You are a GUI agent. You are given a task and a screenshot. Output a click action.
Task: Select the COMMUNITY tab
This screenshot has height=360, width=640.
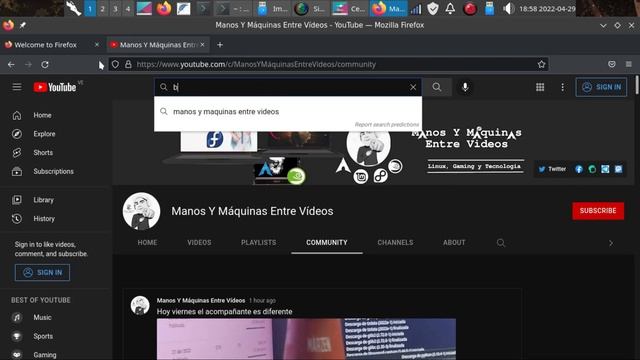click(327, 242)
